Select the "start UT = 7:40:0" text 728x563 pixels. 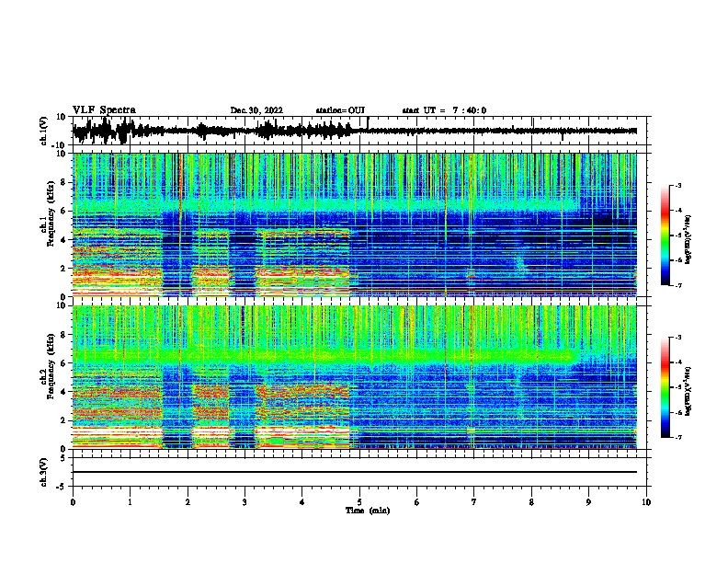[444, 110]
